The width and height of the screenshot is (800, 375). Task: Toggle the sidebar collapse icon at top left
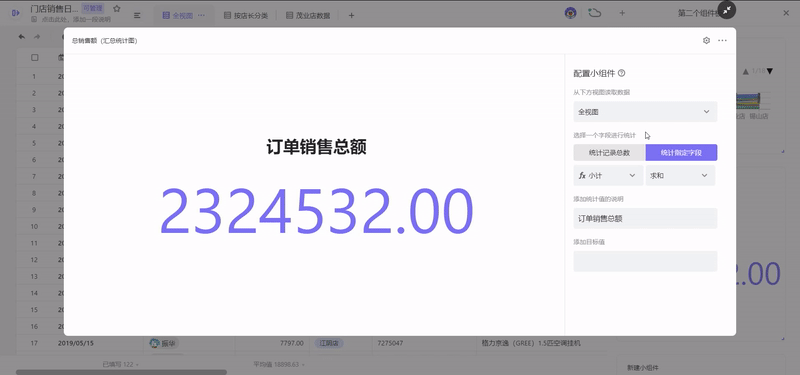click(15, 13)
